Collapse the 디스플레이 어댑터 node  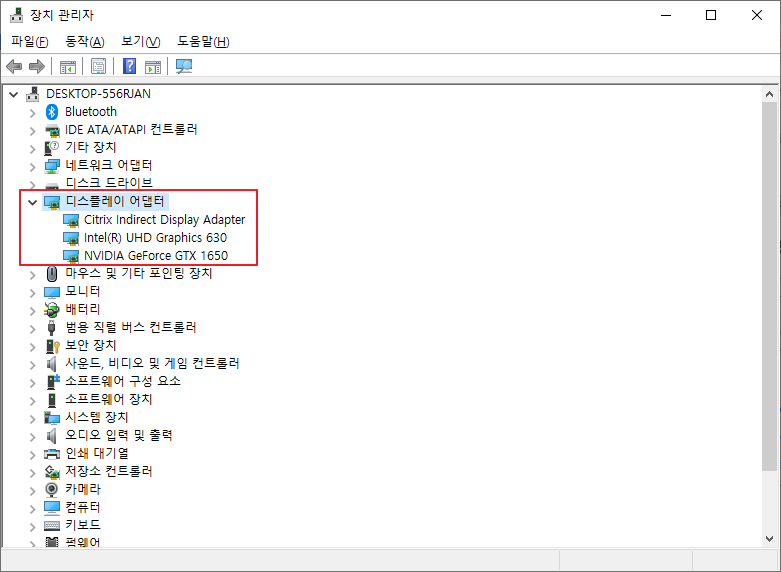pyautogui.click(x=33, y=202)
